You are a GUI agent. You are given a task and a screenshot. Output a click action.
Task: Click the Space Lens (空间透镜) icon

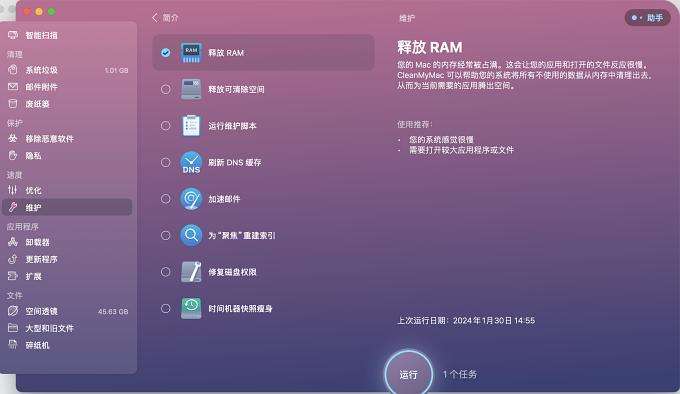[x=13, y=311]
